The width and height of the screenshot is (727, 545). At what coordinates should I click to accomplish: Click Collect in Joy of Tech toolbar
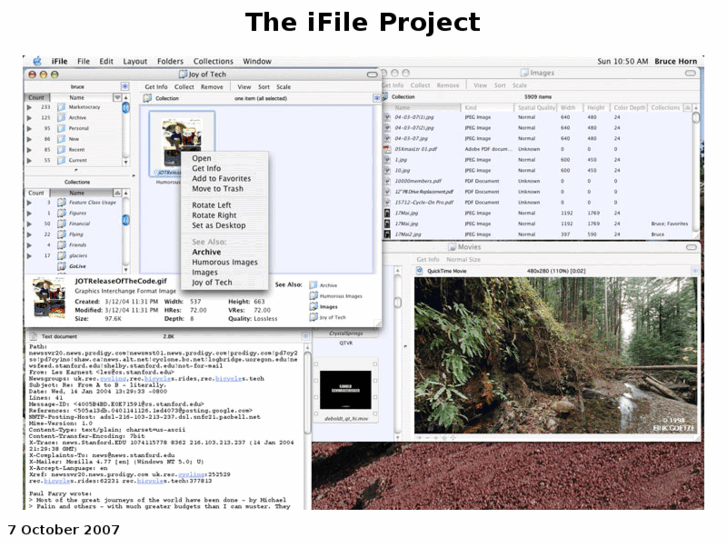pyautogui.click(x=184, y=87)
